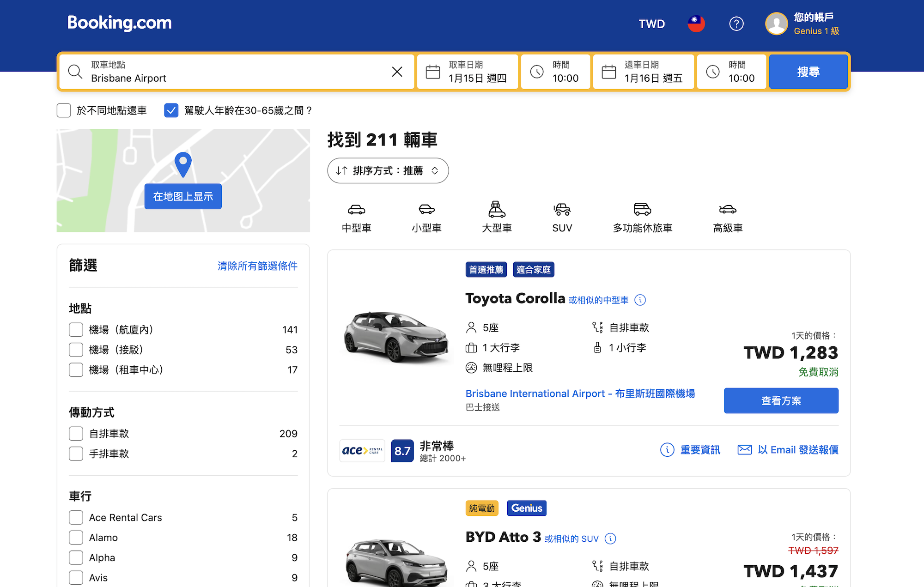Screen dimensions: 924x587
Task: Click the Taiwan flag language icon
Action: point(696,24)
